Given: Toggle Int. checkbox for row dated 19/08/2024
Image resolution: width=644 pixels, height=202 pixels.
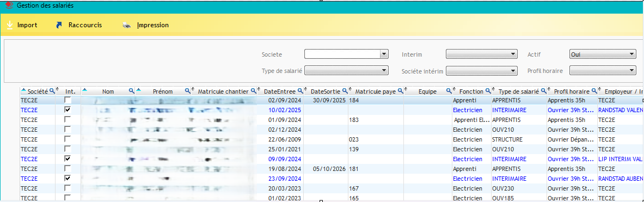Looking at the screenshot, I should (68, 168).
